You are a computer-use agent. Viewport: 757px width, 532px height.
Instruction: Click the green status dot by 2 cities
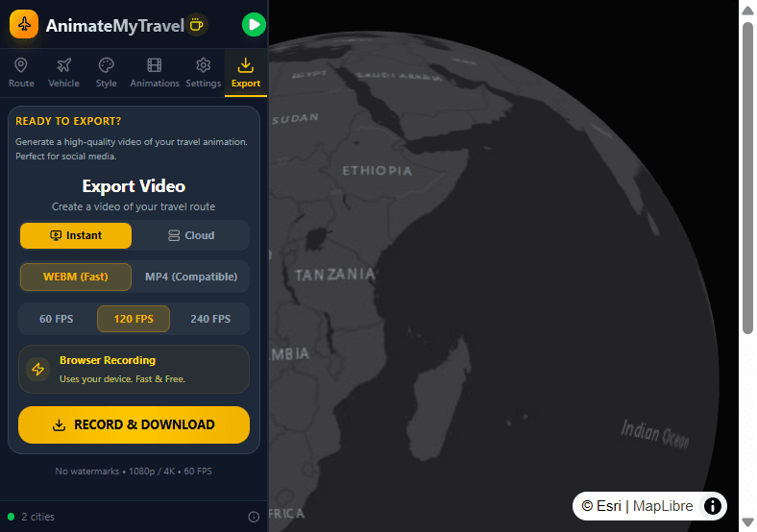11,517
